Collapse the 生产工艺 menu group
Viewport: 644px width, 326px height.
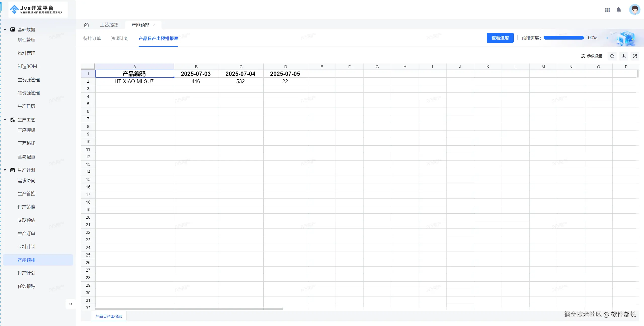5,120
